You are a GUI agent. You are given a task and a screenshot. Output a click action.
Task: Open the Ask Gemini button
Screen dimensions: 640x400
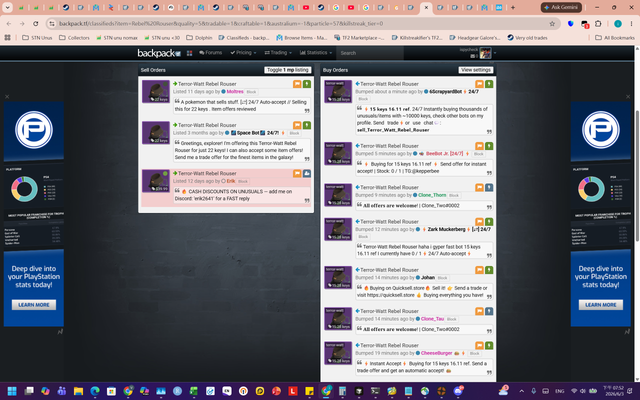click(561, 7)
